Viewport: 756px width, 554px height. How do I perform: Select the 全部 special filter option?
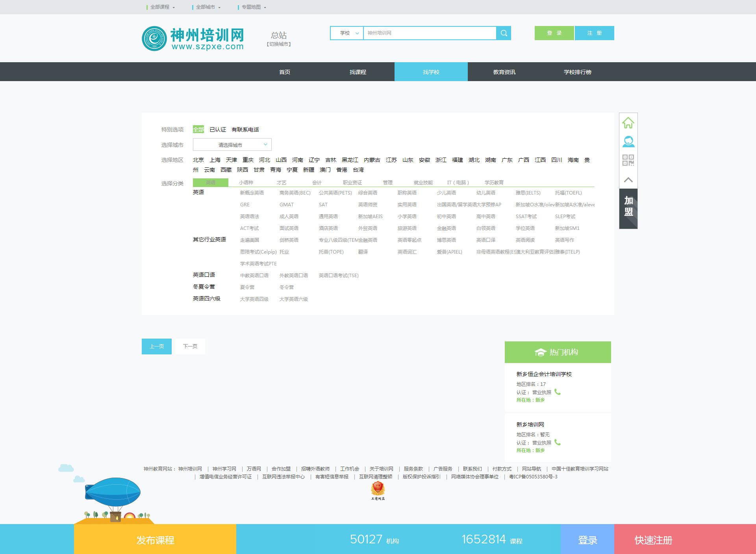click(198, 130)
